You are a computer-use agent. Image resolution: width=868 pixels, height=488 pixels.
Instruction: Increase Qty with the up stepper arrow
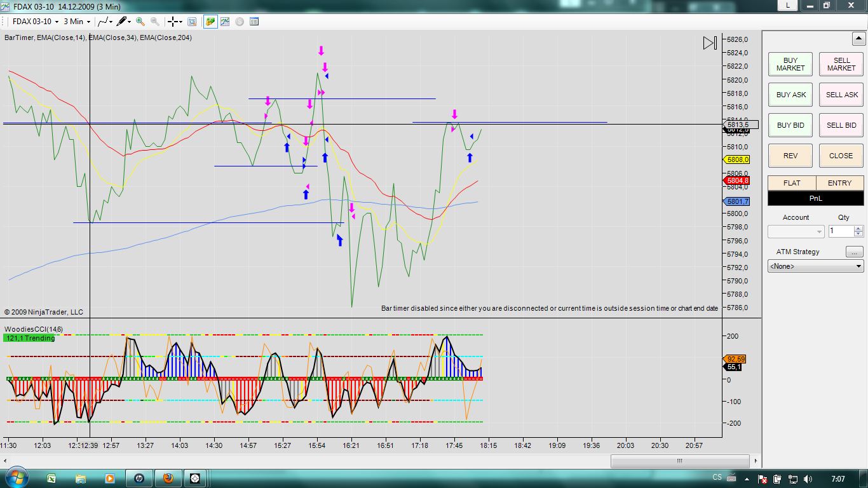(x=858, y=229)
